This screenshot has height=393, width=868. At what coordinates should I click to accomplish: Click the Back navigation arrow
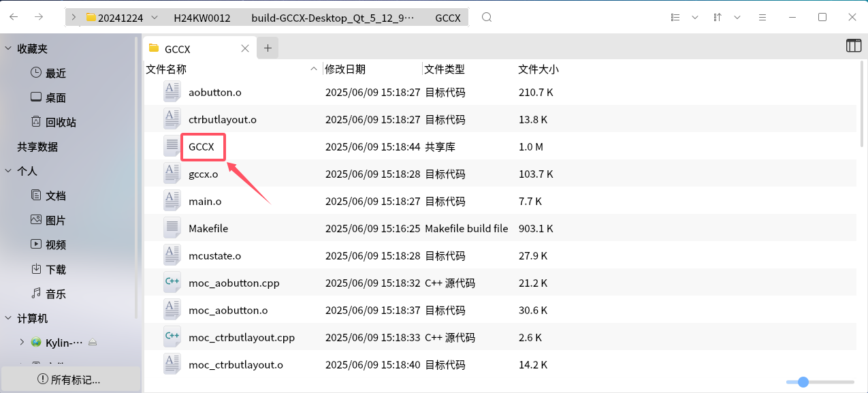pyautogui.click(x=14, y=17)
